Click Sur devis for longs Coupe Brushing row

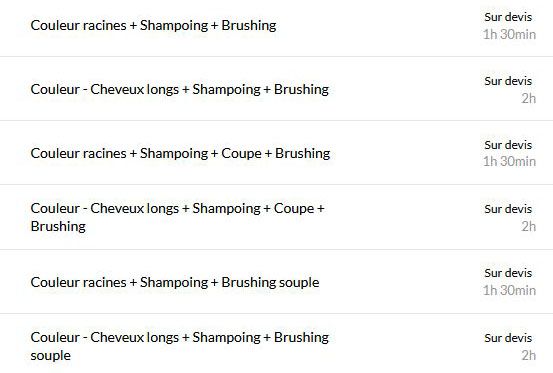tap(508, 209)
